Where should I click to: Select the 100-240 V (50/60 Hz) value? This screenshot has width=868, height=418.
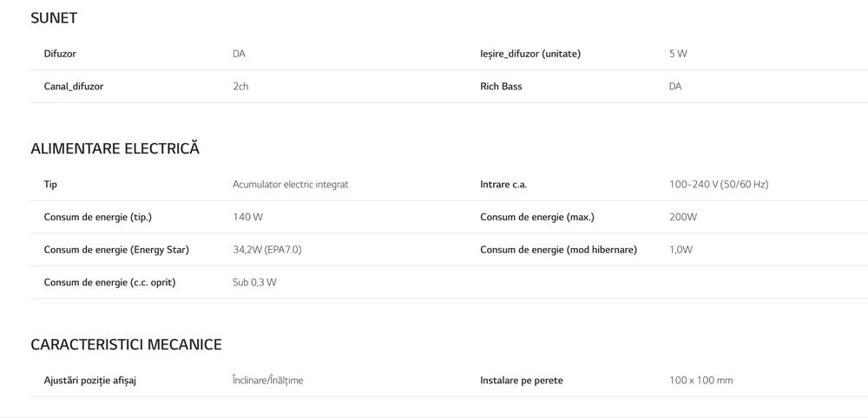719,185
